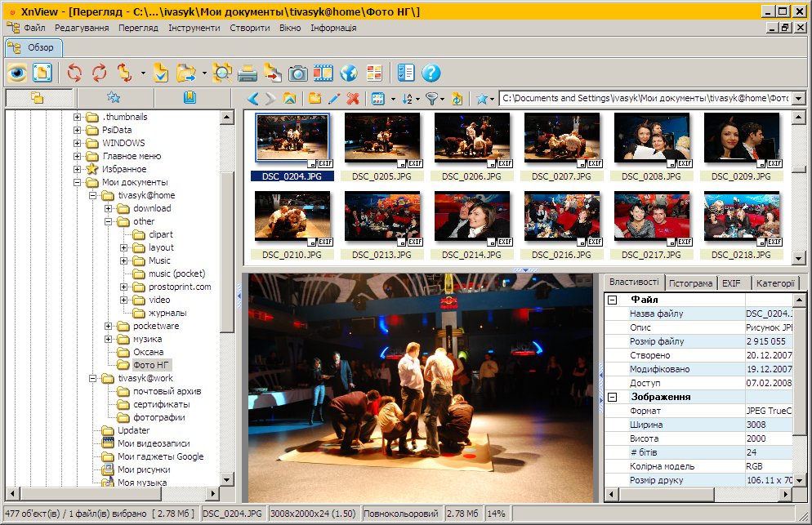Go back to previous folder

253,98
